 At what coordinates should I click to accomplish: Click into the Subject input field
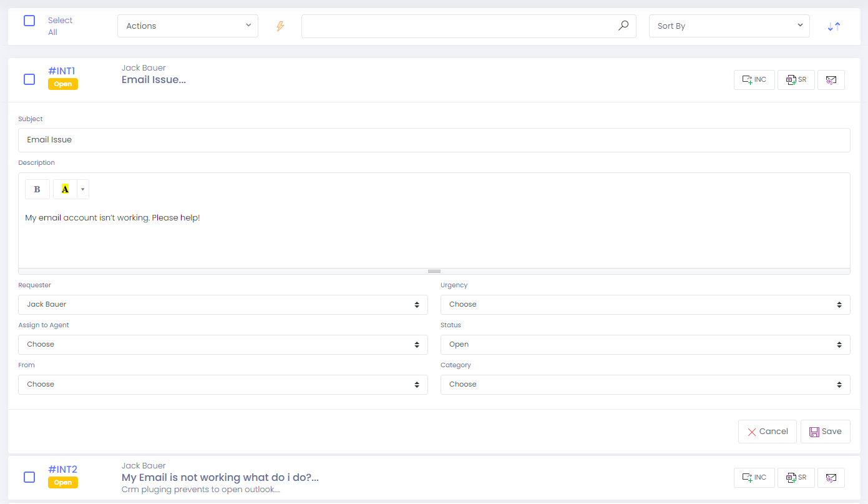[434, 140]
